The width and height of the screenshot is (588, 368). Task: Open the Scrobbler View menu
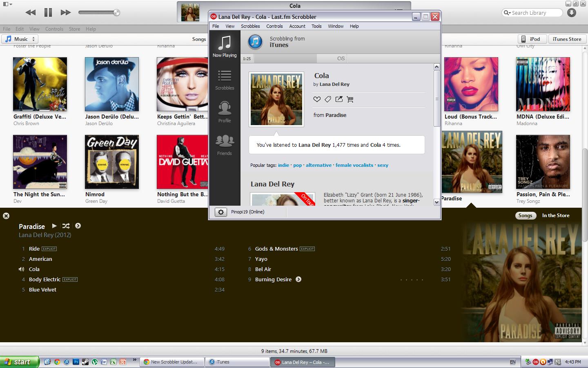point(230,26)
